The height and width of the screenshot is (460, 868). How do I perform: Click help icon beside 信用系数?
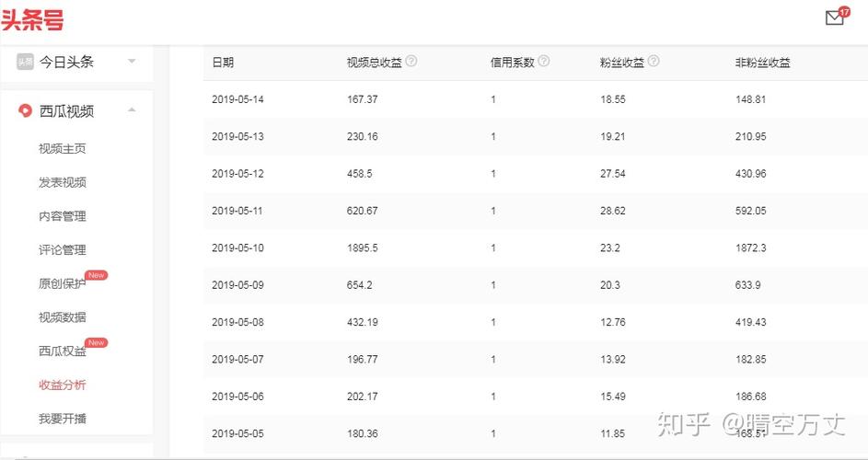544,62
